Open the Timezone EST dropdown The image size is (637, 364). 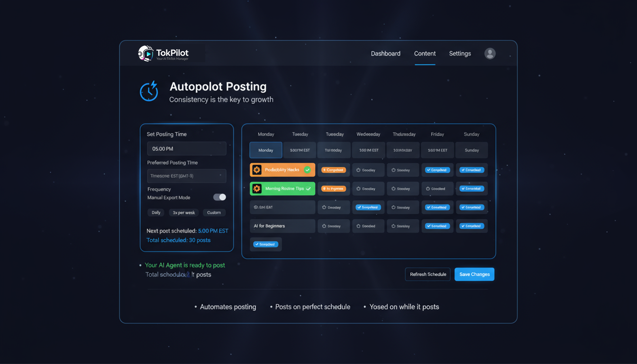pyautogui.click(x=186, y=176)
